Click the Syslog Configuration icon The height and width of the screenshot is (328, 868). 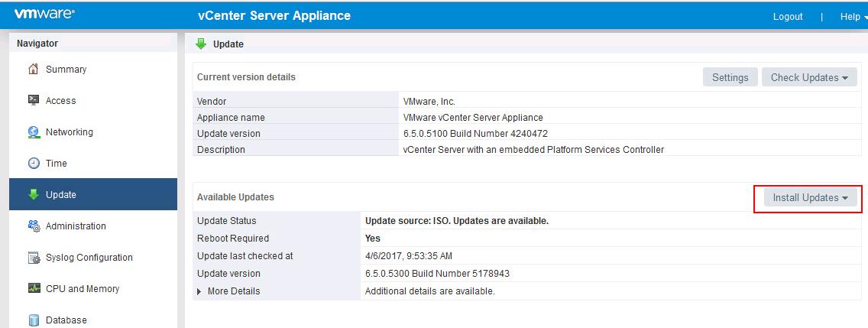coord(34,258)
